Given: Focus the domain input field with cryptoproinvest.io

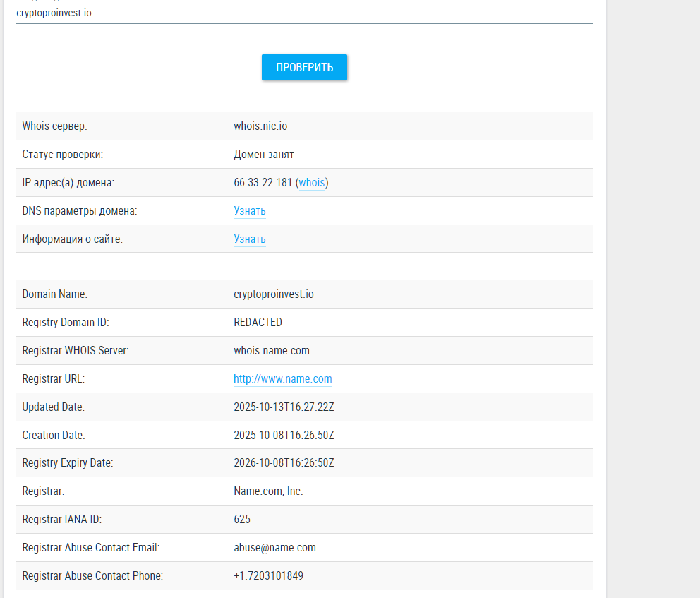Looking at the screenshot, I should 303,13.
